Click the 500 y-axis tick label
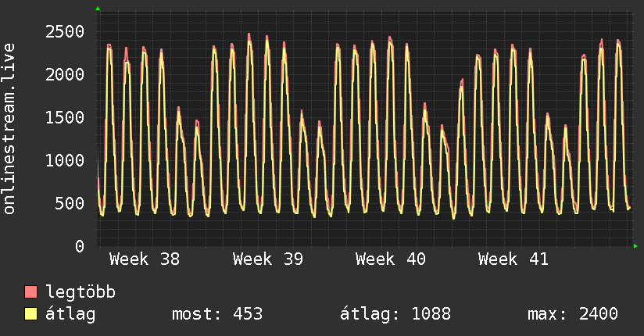Image resolution: width=644 pixels, height=336 pixels. (70, 204)
